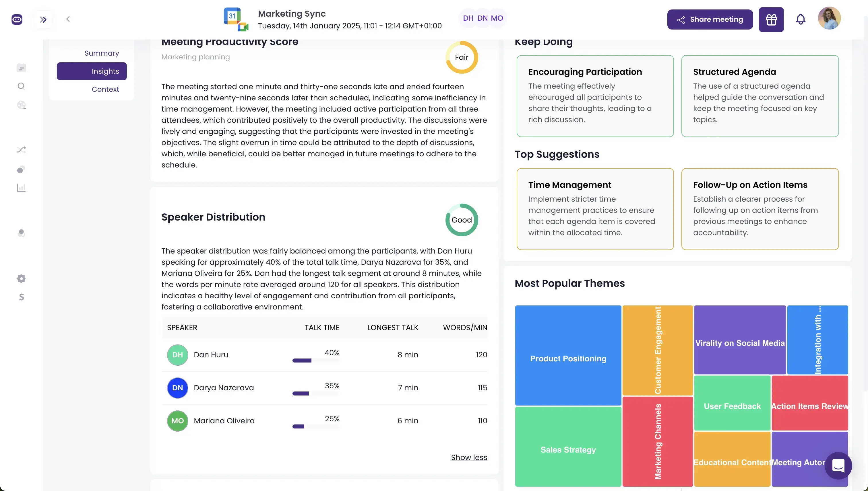Open the chat support bubble
The image size is (868, 491).
(x=838, y=466)
